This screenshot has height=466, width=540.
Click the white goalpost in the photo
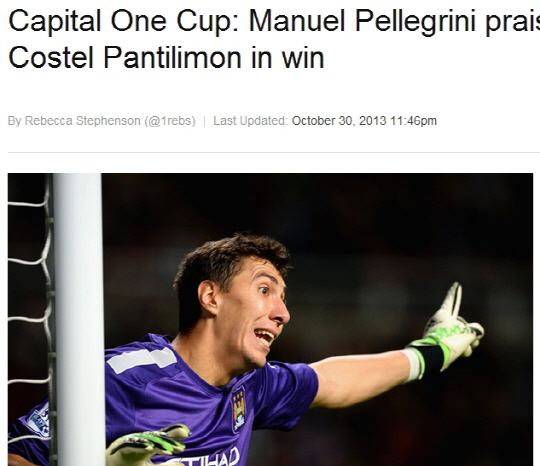click(79, 320)
